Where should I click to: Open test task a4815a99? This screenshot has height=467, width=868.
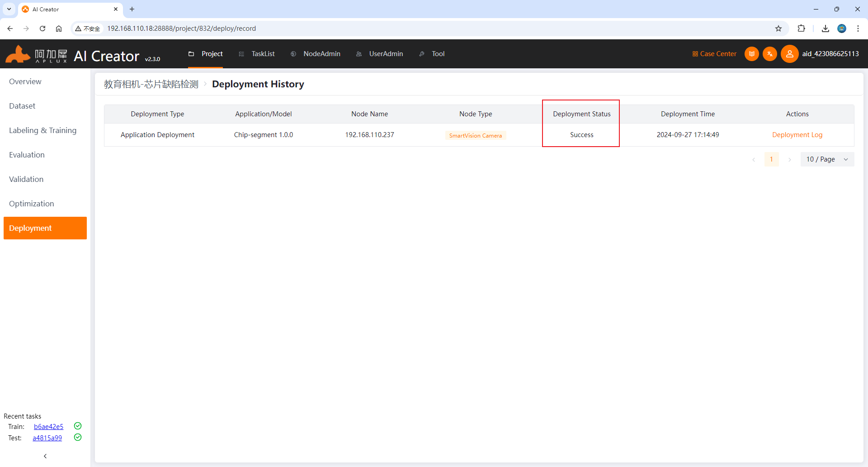pyautogui.click(x=47, y=438)
